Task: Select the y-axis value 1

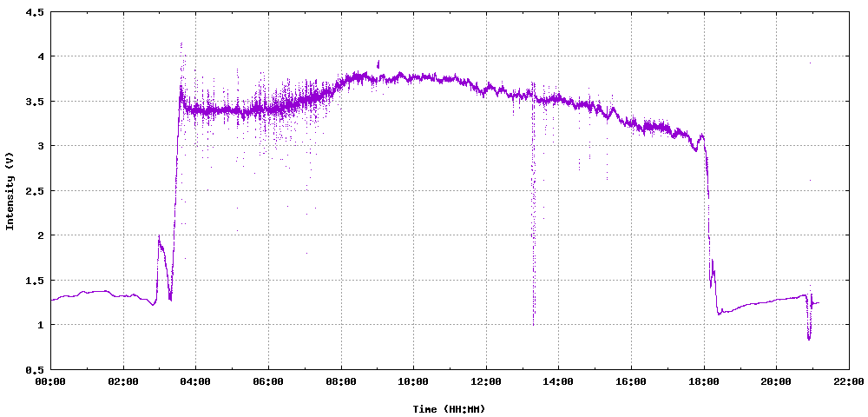Action: 41,325
